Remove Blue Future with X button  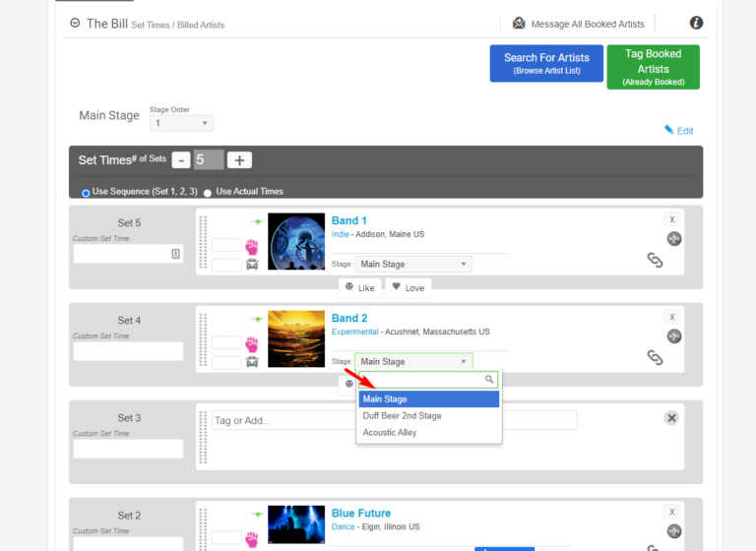pos(671,512)
